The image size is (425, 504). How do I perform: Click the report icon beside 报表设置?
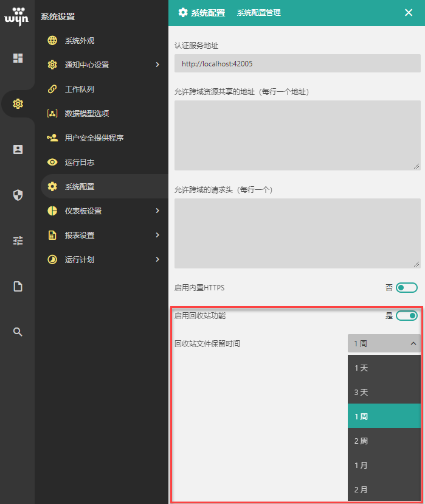(52, 236)
